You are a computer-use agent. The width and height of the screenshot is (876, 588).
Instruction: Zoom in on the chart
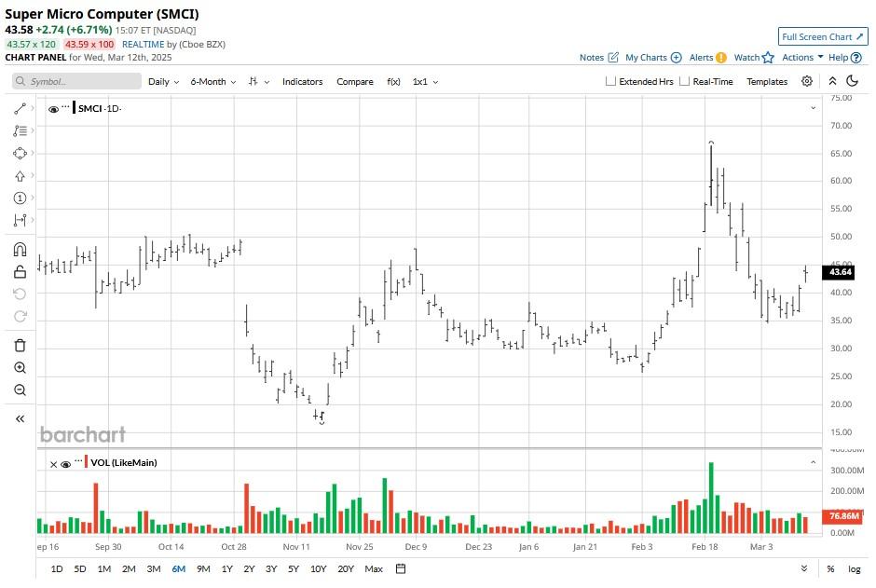pyautogui.click(x=20, y=368)
